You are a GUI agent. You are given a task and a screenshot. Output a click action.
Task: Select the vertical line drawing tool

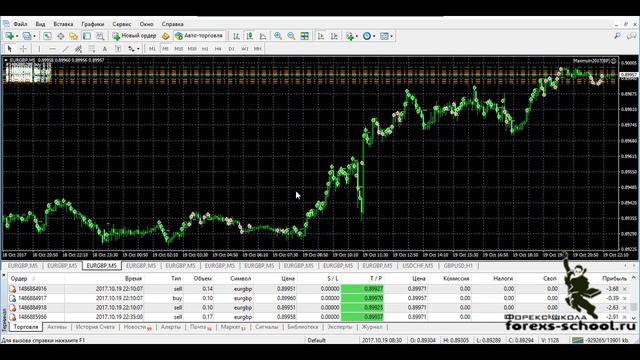tap(39, 49)
